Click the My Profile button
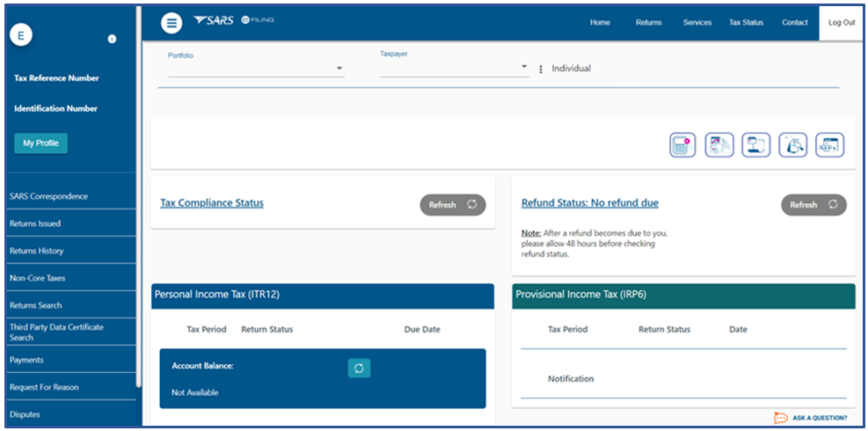 point(40,143)
